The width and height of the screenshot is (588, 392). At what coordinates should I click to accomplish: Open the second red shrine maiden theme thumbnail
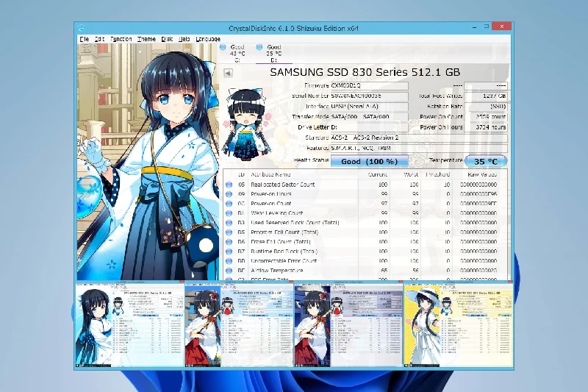coord(240,325)
